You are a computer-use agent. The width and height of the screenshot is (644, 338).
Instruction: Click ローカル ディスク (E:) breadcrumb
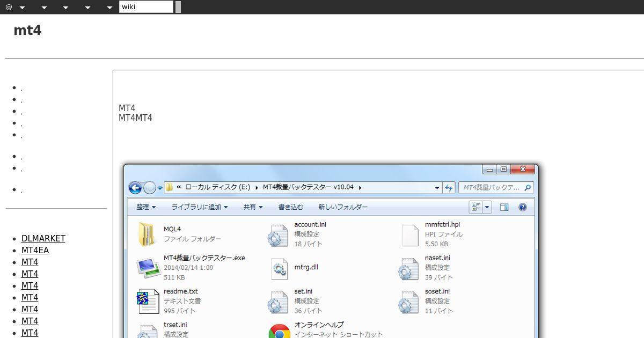(217, 188)
